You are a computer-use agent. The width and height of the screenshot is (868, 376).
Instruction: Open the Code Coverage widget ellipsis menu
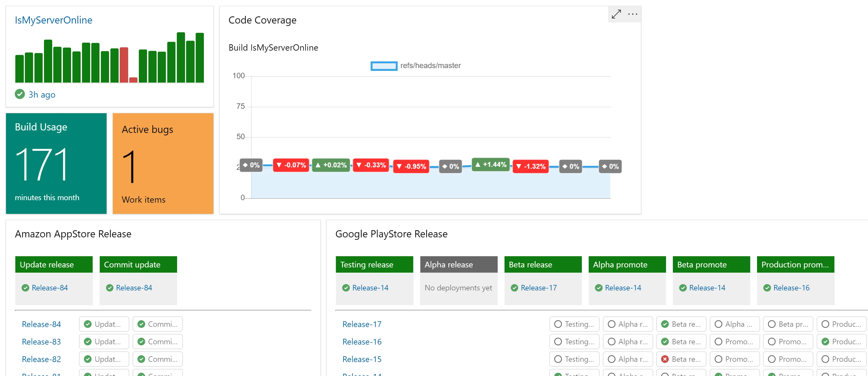click(633, 14)
